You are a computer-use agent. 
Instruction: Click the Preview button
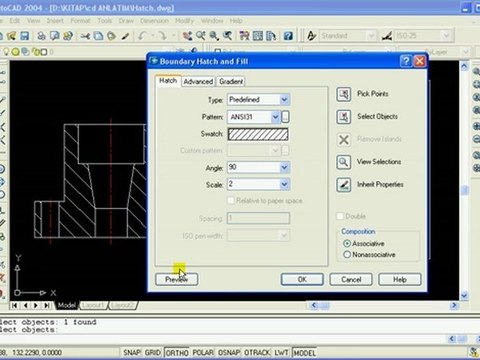[x=177, y=279]
